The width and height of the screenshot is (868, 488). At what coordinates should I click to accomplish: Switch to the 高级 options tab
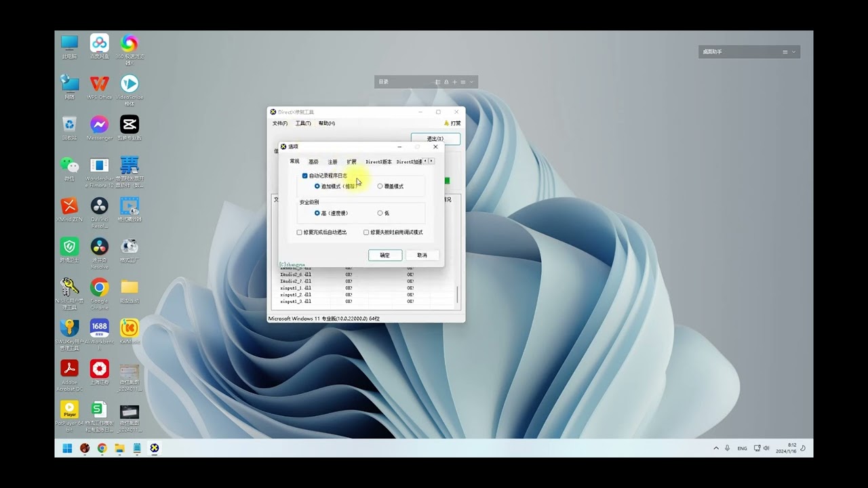tap(313, 162)
